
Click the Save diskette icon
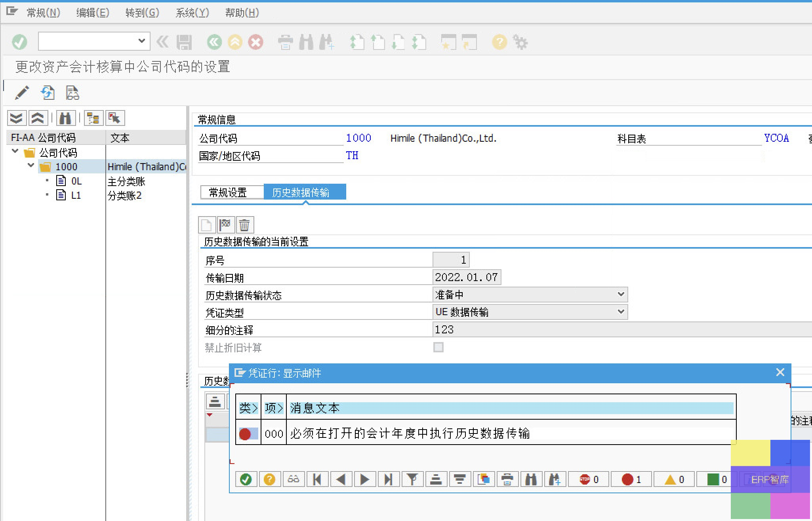tap(184, 42)
